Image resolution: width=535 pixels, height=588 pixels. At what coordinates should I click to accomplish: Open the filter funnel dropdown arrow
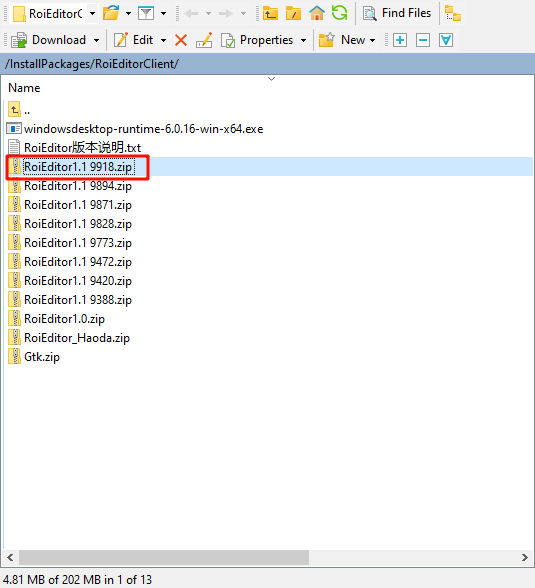[x=163, y=14]
